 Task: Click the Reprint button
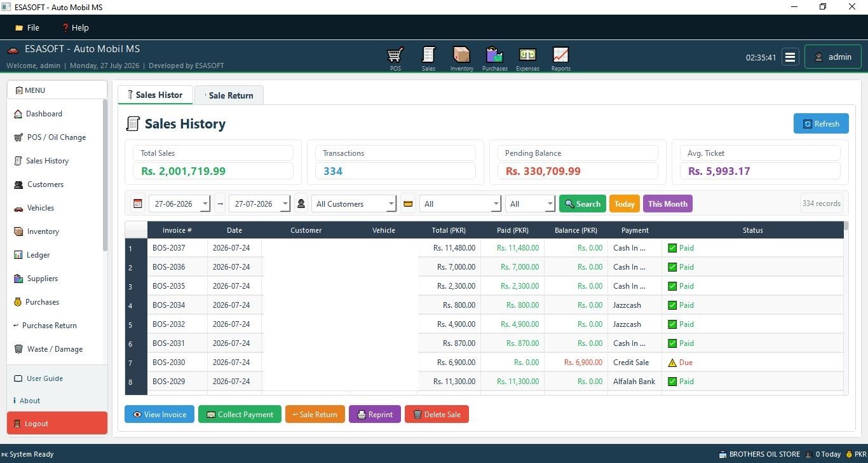pos(375,414)
